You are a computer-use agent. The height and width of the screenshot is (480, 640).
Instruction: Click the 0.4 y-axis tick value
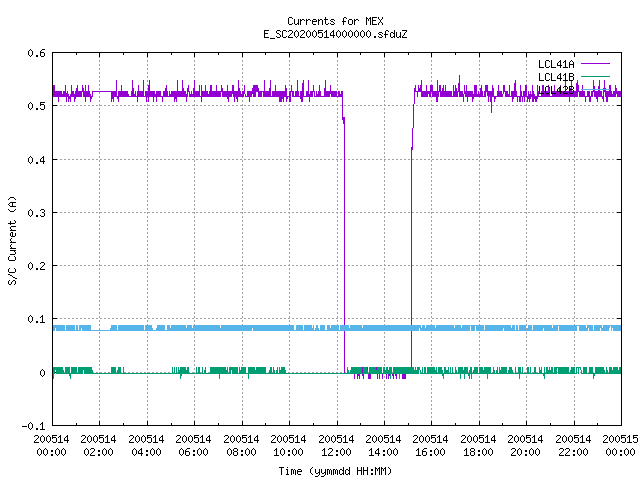pos(36,160)
